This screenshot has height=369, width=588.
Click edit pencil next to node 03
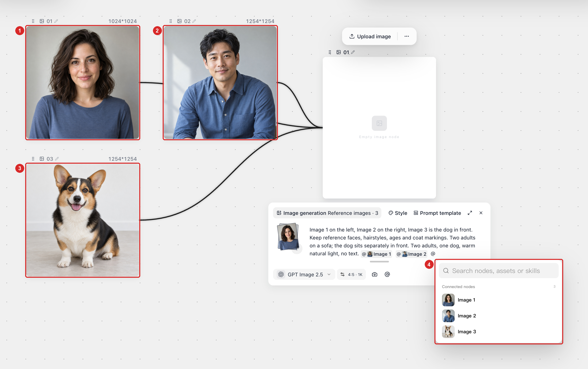tap(57, 159)
